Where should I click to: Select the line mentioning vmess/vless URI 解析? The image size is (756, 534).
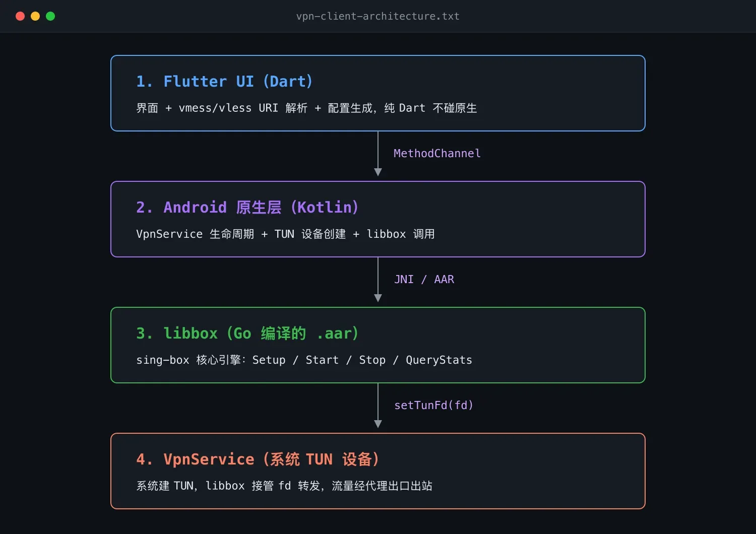tap(306, 108)
